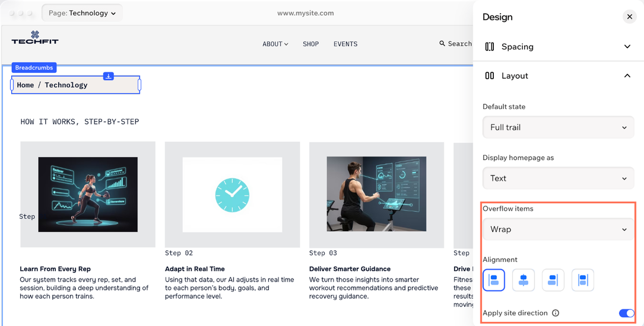The height and width of the screenshot is (326, 644).
Task: Click the Breadcrumbs label tag
Action: [x=34, y=68]
